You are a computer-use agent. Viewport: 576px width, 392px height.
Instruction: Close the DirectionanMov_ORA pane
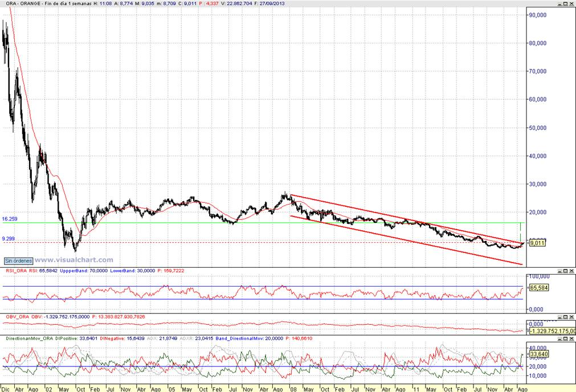coord(571,338)
